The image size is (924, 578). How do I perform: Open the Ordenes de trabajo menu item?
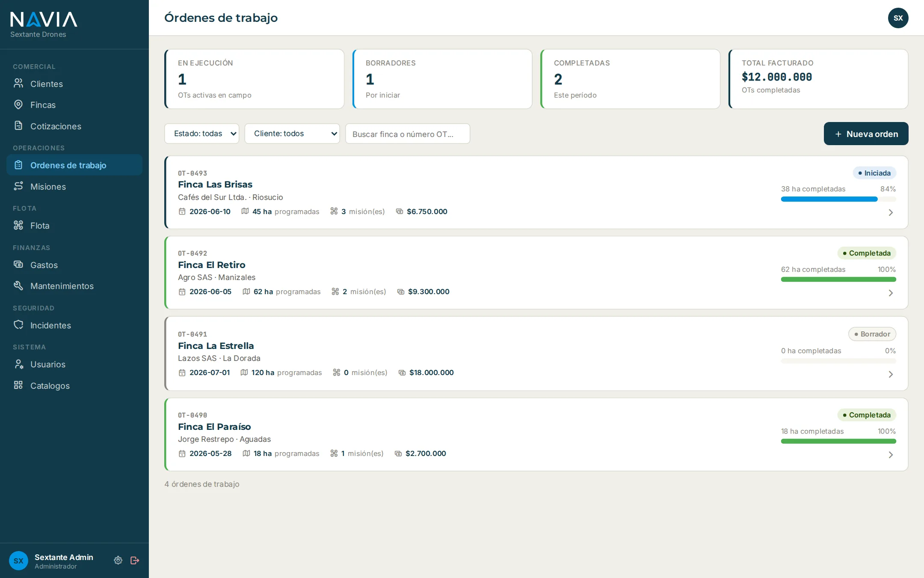74,165
